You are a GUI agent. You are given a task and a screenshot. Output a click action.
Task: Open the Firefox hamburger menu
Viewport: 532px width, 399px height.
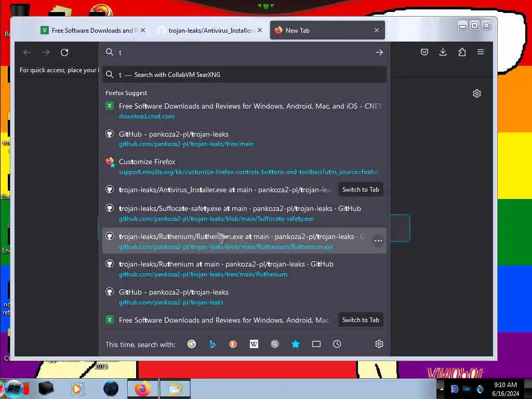(x=481, y=52)
